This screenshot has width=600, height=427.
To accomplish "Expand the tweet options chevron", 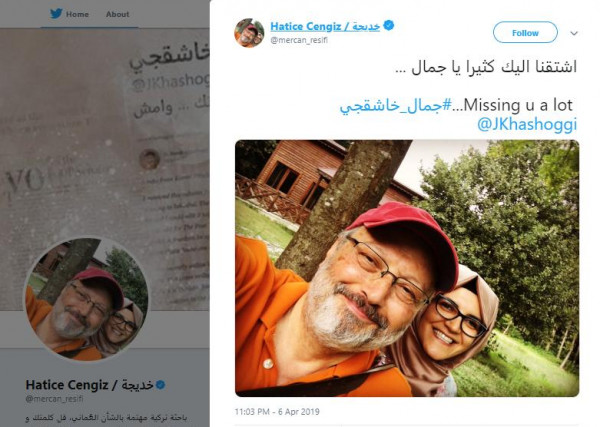I will click(574, 33).
